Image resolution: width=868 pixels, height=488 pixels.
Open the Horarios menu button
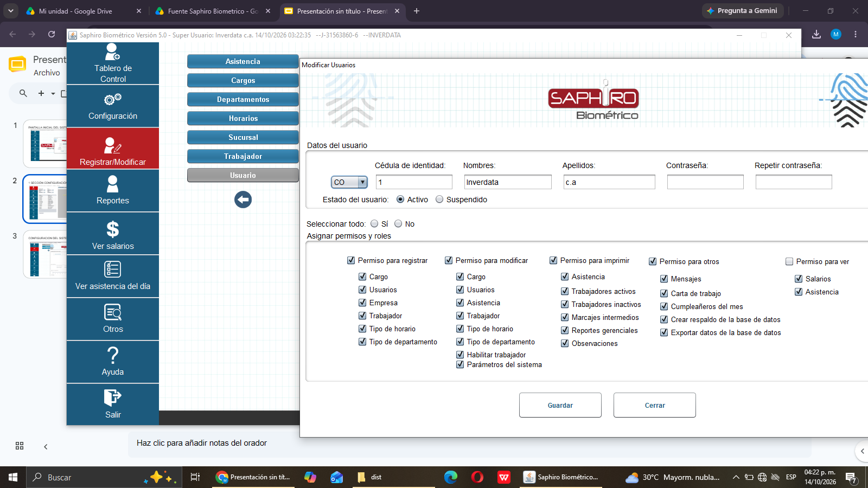(x=243, y=118)
